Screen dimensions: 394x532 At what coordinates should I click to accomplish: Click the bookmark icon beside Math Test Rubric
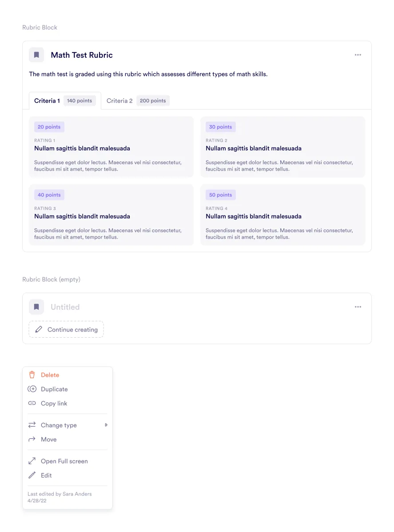36,55
